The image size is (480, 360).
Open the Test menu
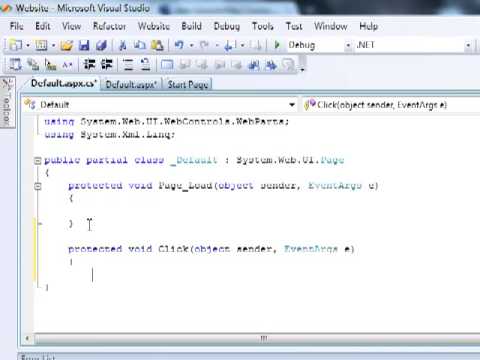(x=294, y=26)
